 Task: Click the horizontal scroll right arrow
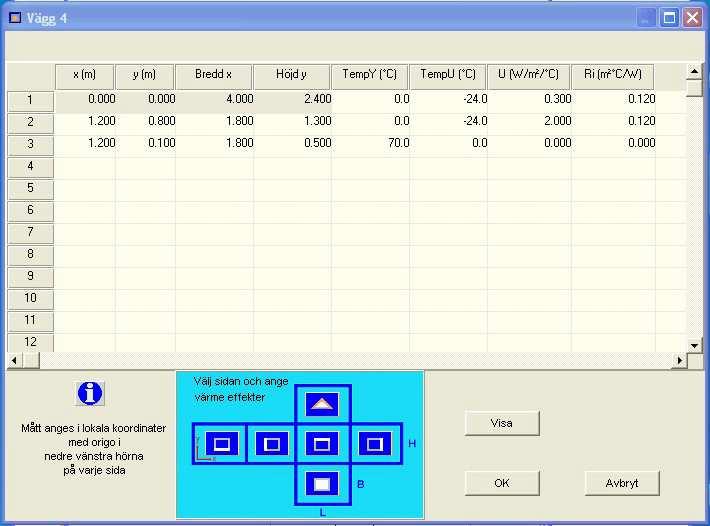coord(680,361)
